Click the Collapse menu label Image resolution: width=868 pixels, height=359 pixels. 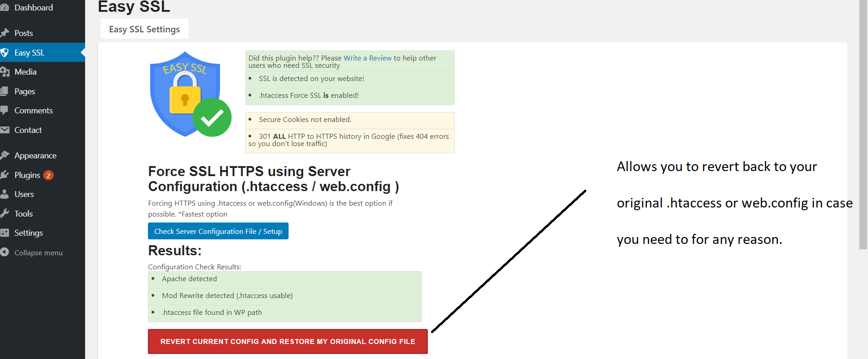point(39,253)
